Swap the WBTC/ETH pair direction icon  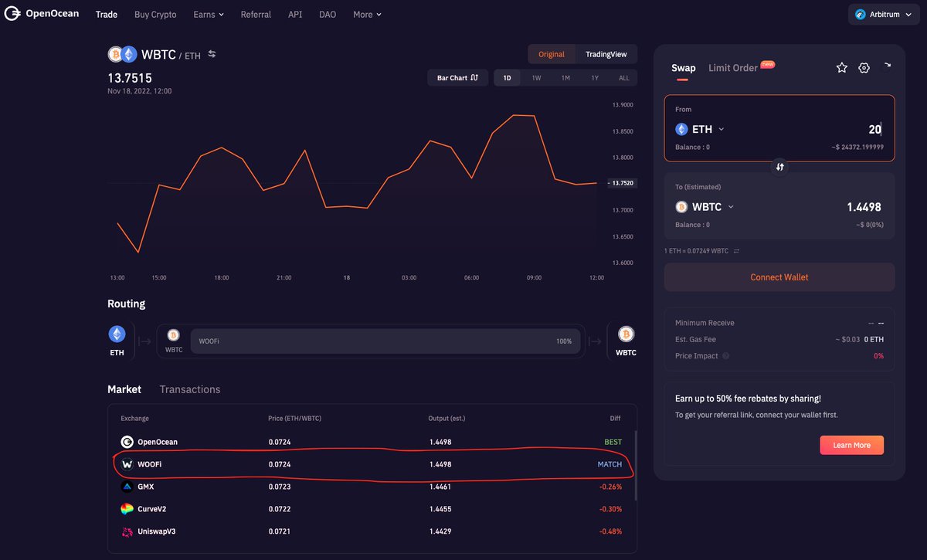pyautogui.click(x=212, y=54)
